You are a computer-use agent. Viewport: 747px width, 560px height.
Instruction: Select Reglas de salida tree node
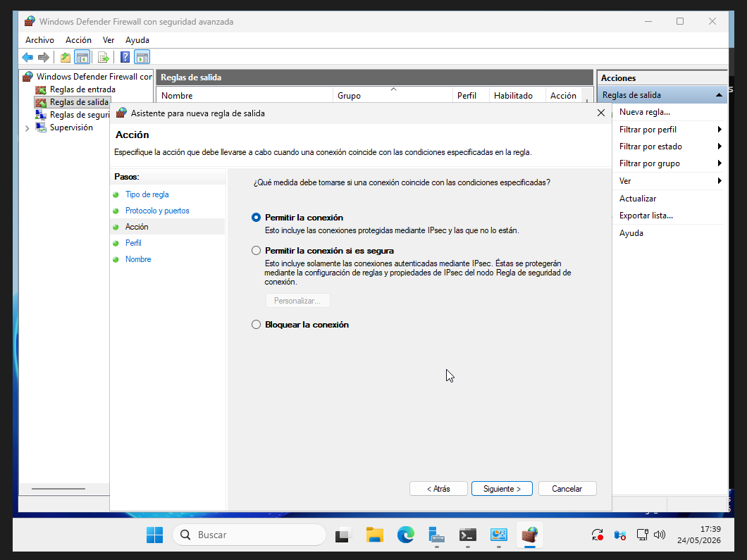79,102
